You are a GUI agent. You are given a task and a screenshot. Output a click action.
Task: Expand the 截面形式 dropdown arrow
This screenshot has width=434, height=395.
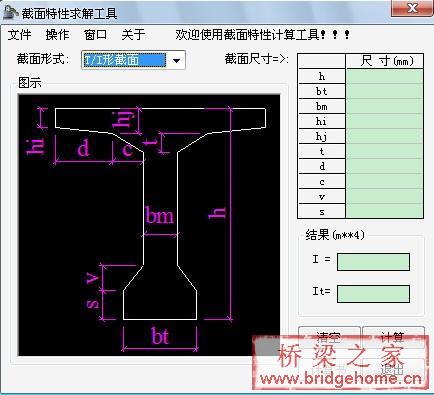[x=176, y=60]
